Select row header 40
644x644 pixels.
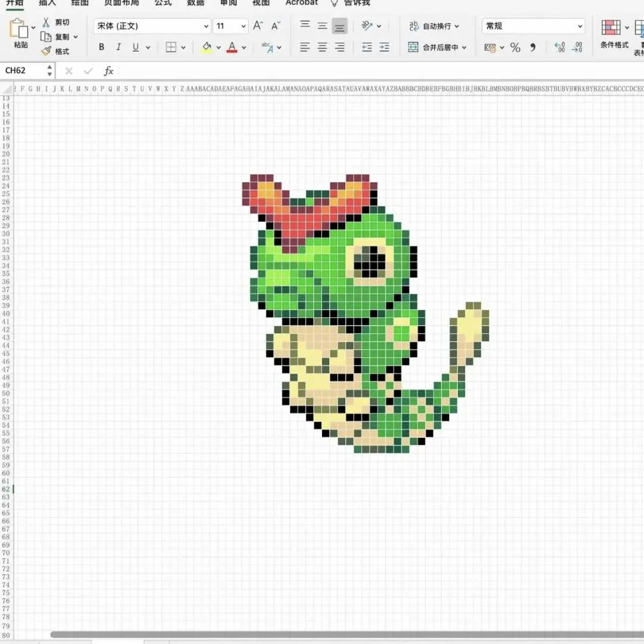[x=6, y=314]
